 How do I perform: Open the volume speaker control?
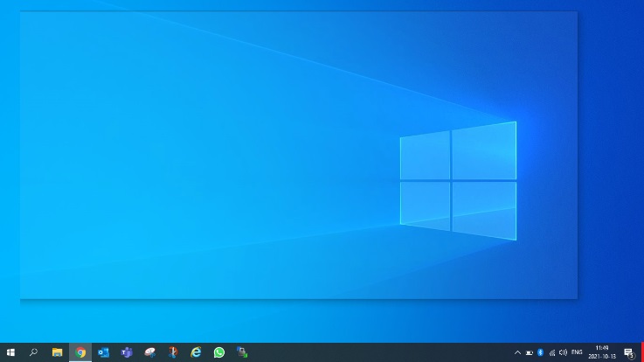click(563, 352)
